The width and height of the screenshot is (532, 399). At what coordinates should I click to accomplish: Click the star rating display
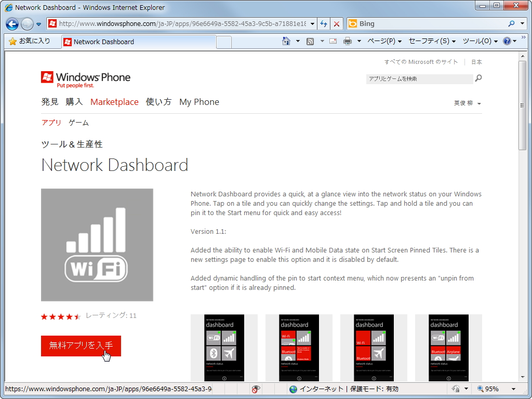pos(61,316)
